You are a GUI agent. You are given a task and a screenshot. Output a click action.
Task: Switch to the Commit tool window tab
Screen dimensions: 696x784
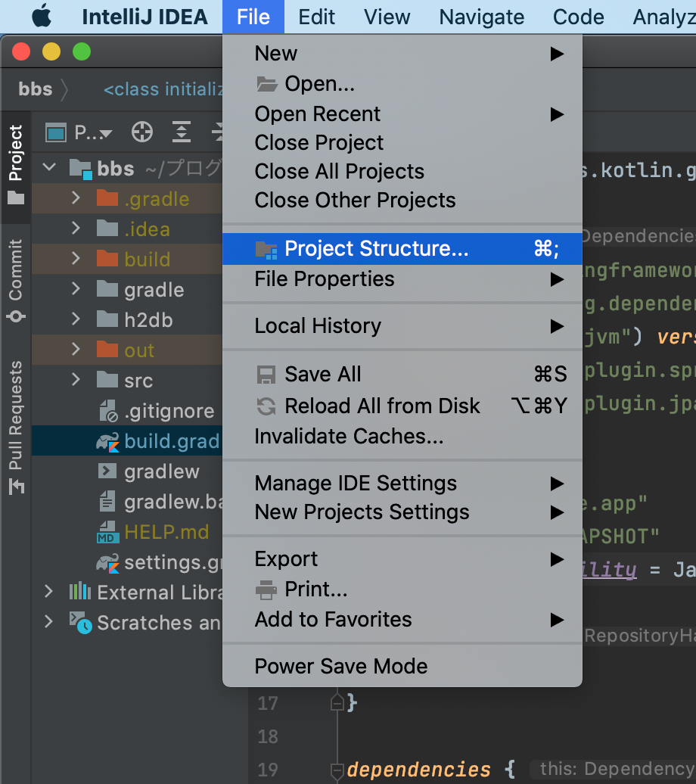click(x=15, y=281)
